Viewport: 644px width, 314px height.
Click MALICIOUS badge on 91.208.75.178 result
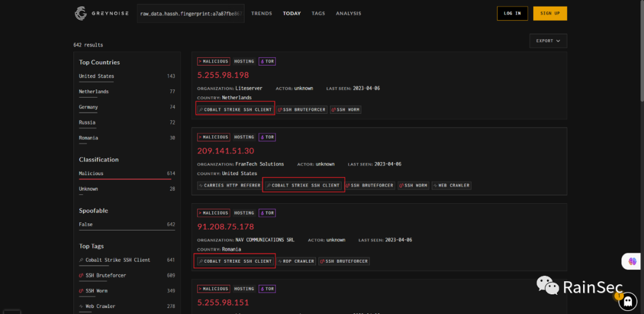pyautogui.click(x=213, y=213)
